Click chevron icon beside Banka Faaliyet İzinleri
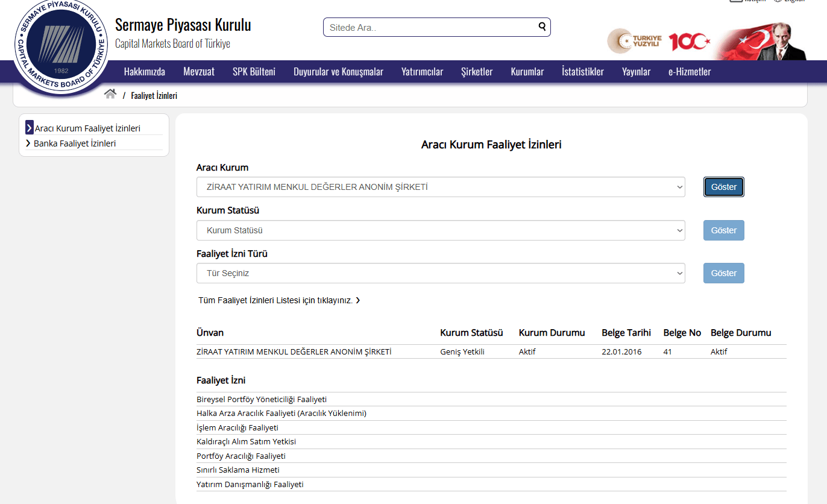This screenshot has height=504, width=827. pos(28,143)
